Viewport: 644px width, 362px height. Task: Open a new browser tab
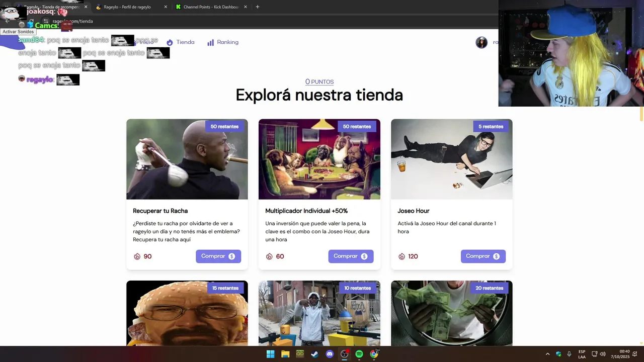click(x=258, y=7)
